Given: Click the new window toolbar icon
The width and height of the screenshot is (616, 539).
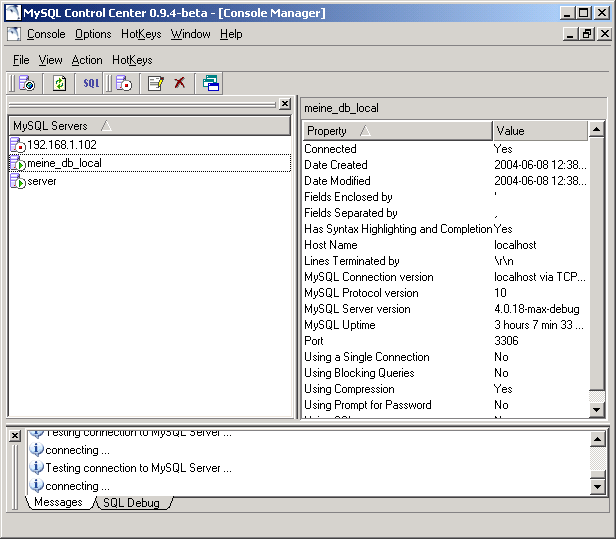Looking at the screenshot, I should point(211,83).
